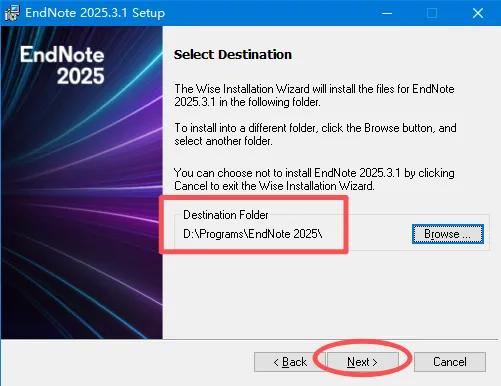Click the Destination Folder group label
Viewport: 501px width, 386px height.
click(226, 215)
